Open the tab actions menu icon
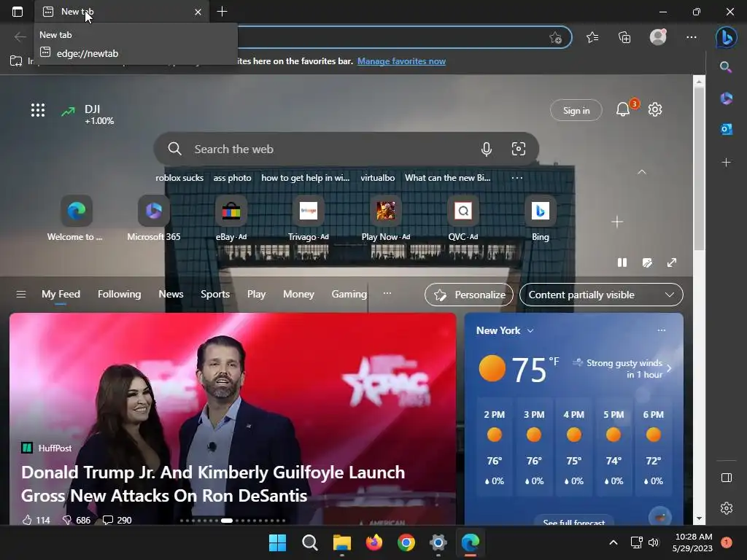747x560 pixels. coord(18,12)
